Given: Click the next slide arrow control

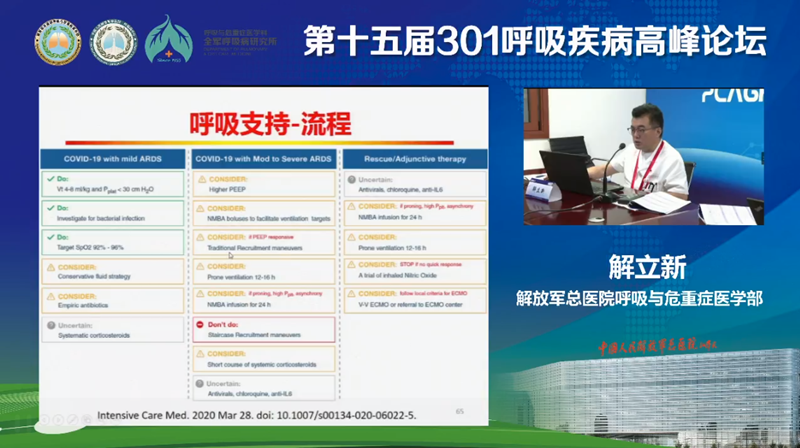Looking at the screenshot, I should click(59, 419).
